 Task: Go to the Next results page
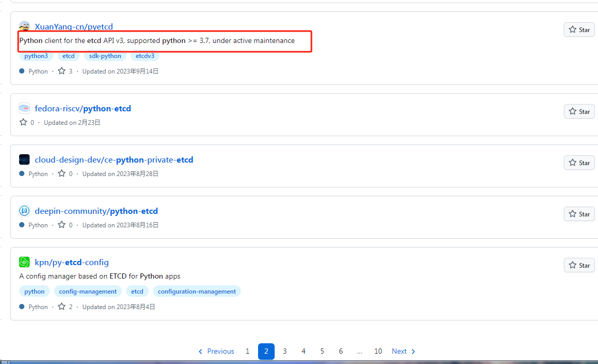point(404,352)
